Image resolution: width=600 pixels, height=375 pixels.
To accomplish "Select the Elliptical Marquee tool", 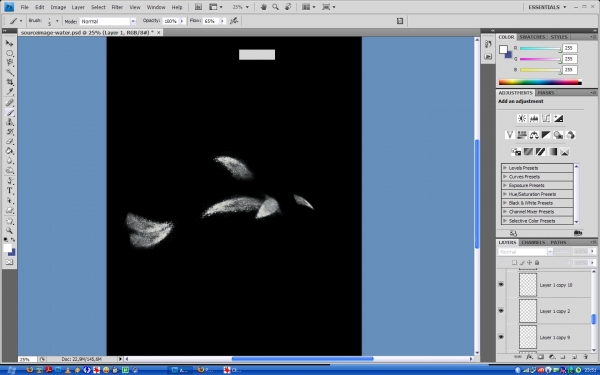I will tap(10, 53).
